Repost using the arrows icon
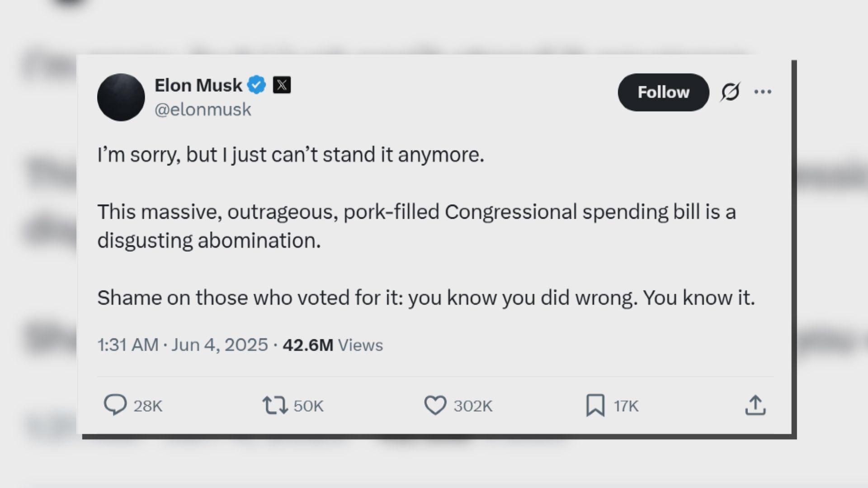868x488 pixels. [275, 405]
